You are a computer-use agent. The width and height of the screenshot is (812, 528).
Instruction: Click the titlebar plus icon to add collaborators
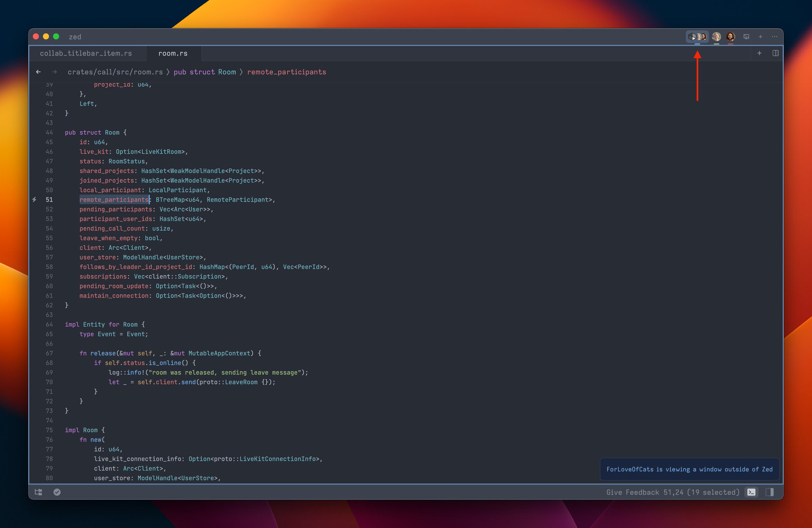point(760,36)
